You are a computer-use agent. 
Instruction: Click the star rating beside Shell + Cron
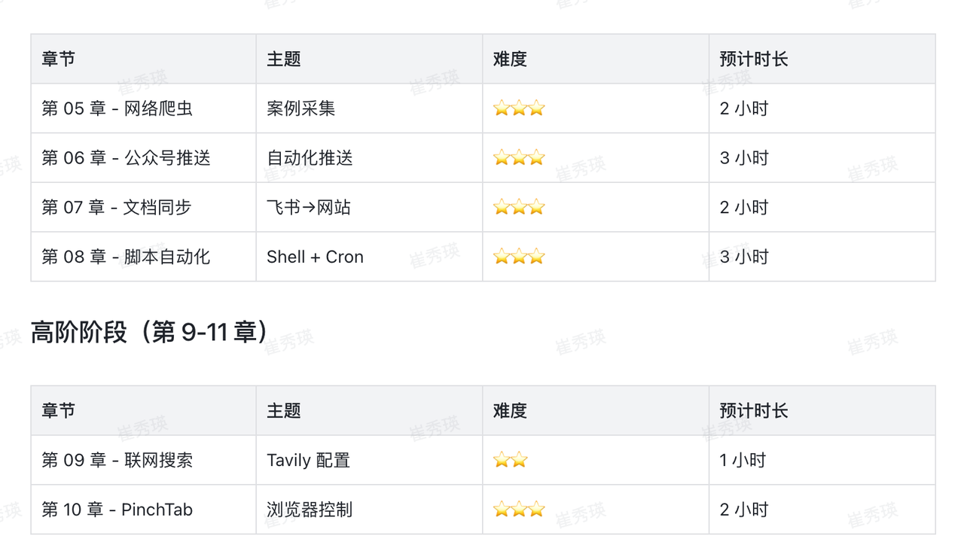519,257
